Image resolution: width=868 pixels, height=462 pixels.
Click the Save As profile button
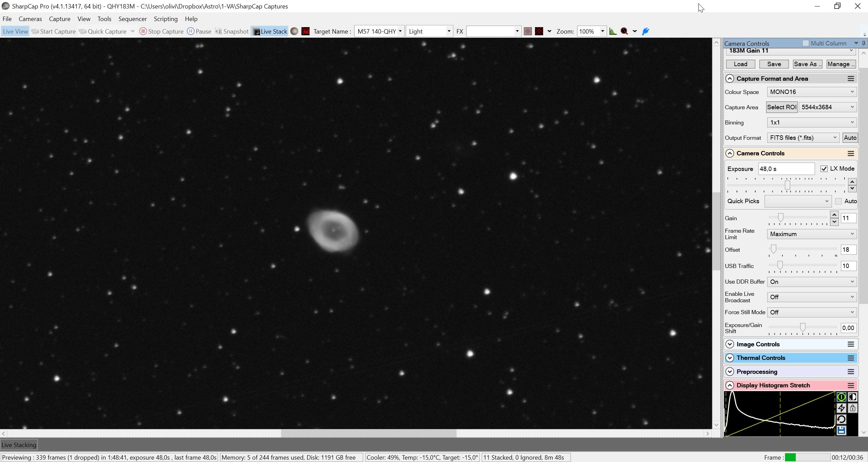pos(807,64)
